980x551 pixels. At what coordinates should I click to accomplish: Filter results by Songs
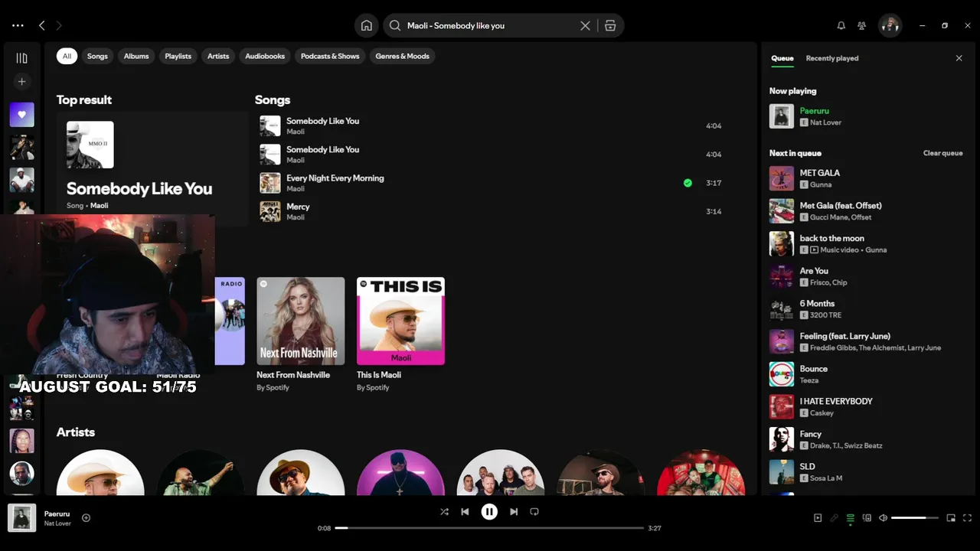coord(97,56)
